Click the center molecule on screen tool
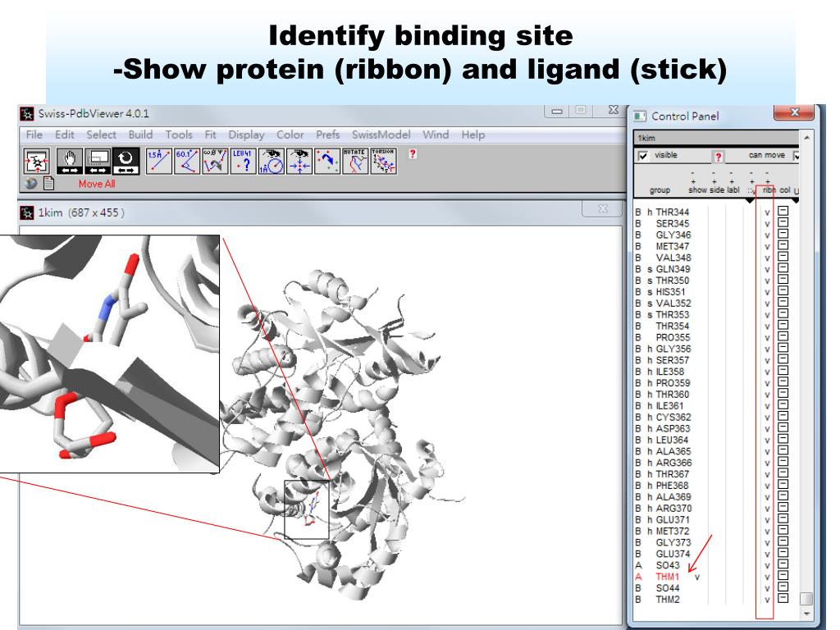The width and height of the screenshot is (840, 630). (36, 161)
